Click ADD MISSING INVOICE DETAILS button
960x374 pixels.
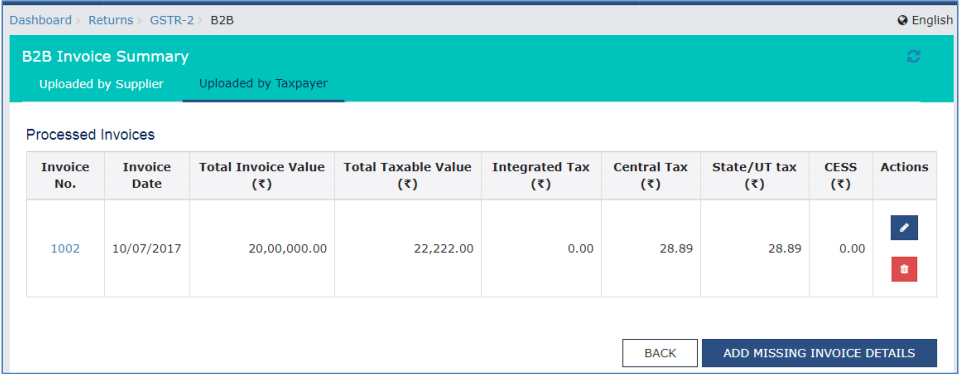819,353
